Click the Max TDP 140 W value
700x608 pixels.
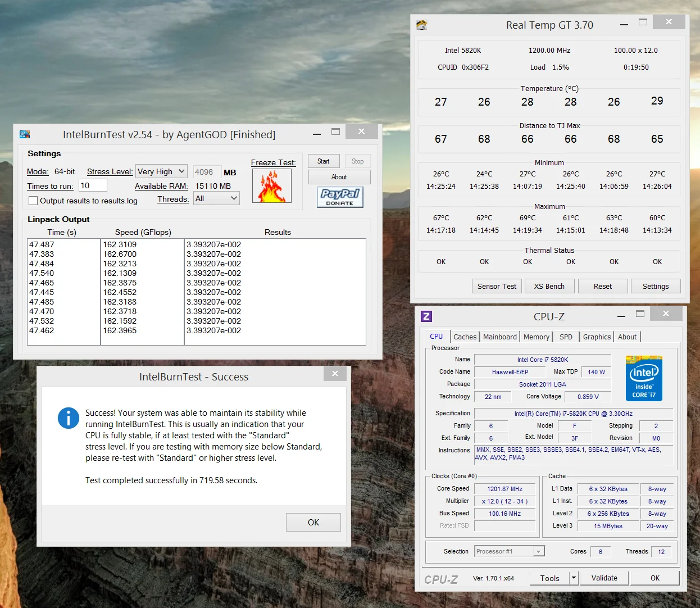tap(597, 372)
